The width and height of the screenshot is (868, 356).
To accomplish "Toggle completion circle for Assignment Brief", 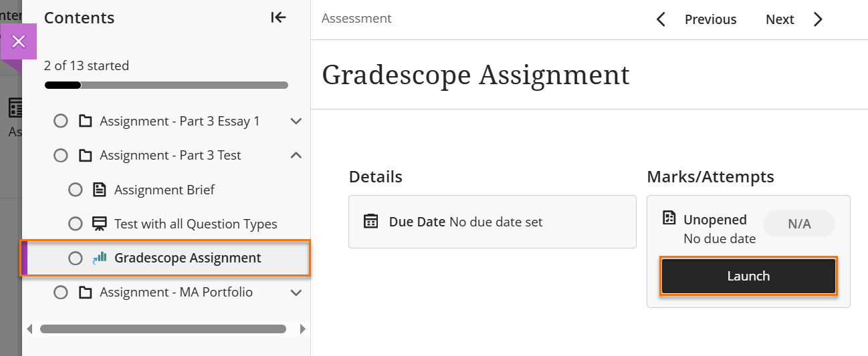I will (x=76, y=190).
